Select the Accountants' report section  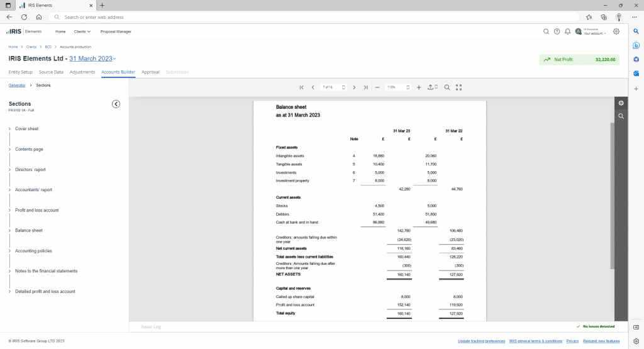point(34,190)
